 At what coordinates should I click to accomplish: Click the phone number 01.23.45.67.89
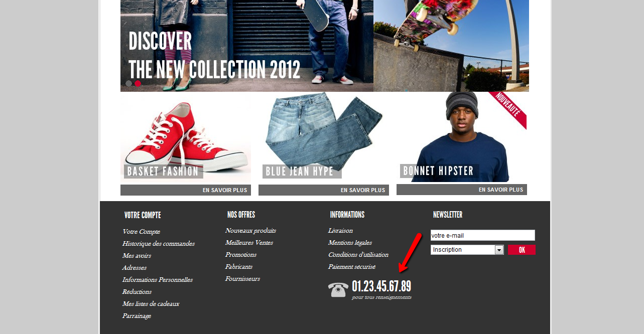click(381, 286)
